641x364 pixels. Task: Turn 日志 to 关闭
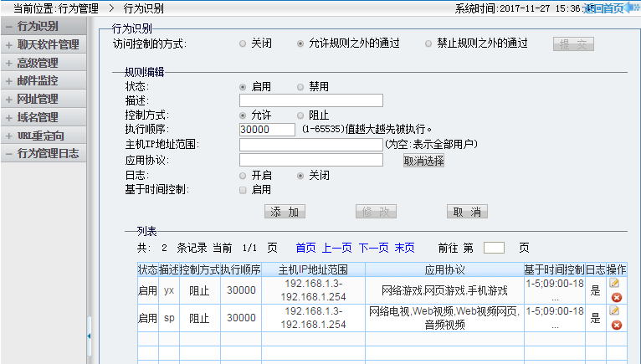click(x=300, y=176)
